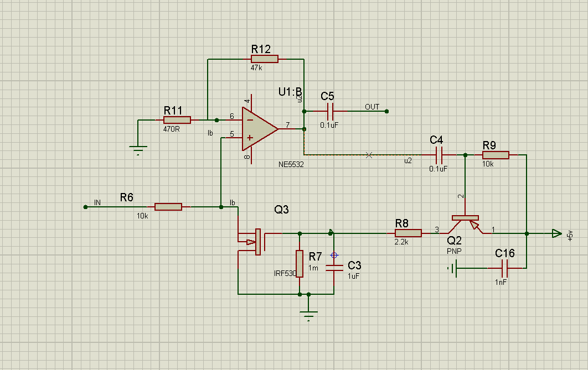Click the blue probe marker above C3
Image resolution: width=588 pixels, height=370 pixels.
click(334, 256)
